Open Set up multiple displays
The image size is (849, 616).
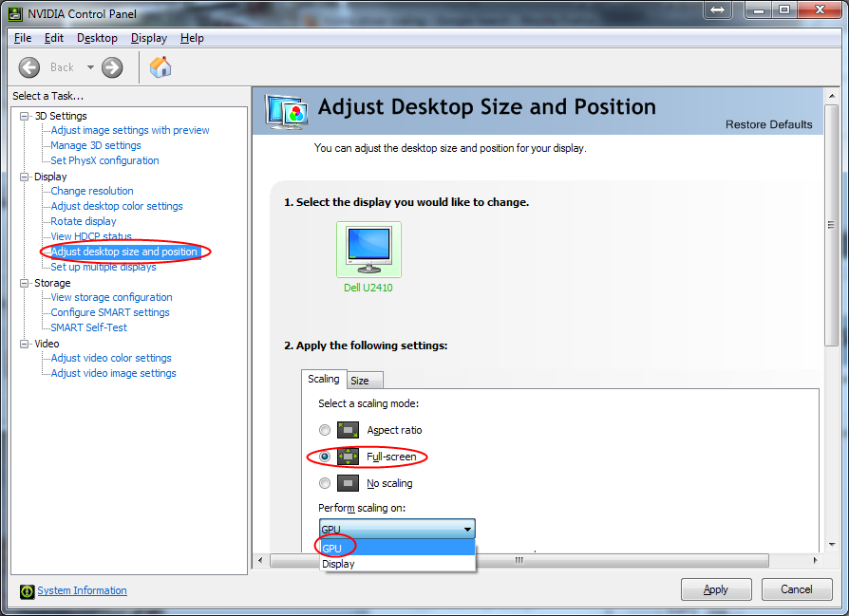pyautogui.click(x=104, y=267)
